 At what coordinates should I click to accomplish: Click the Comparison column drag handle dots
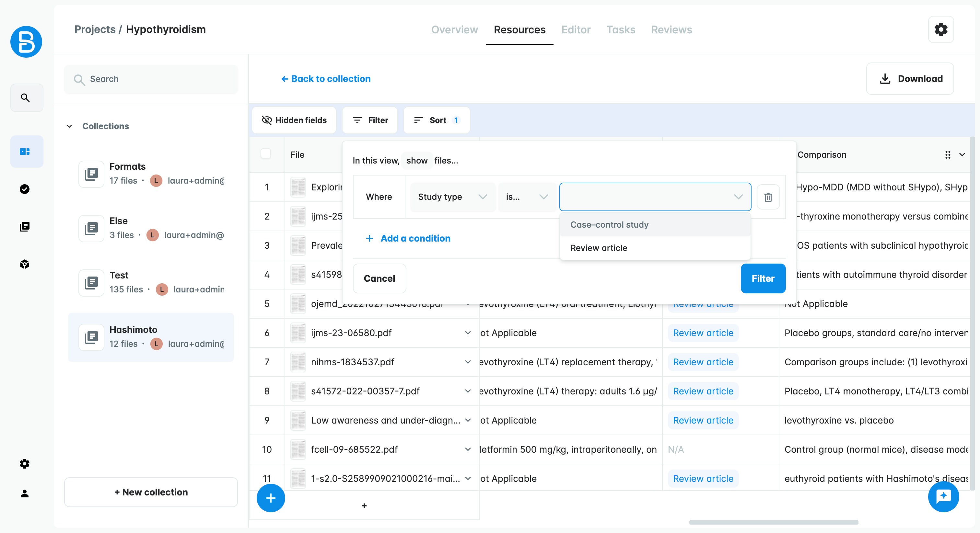(x=947, y=155)
